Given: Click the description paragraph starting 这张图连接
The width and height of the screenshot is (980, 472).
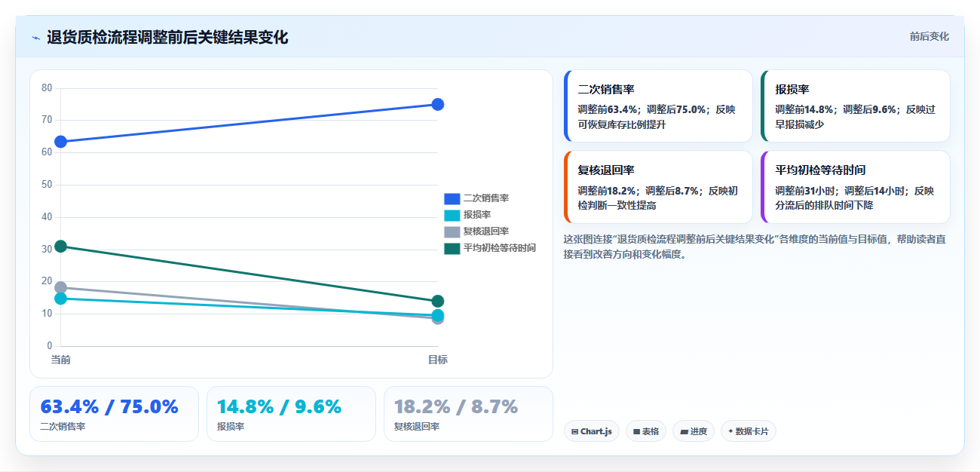Looking at the screenshot, I should tap(756, 247).
